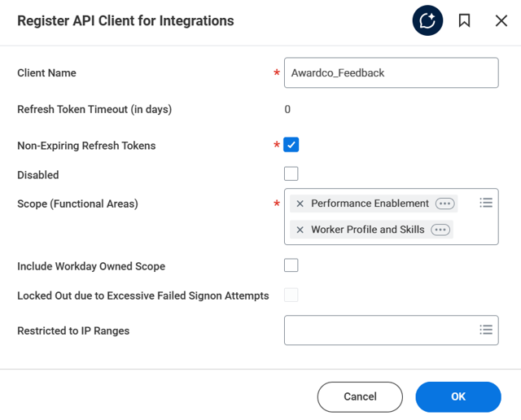The width and height of the screenshot is (521, 420).
Task: Remove Worker Profile and Skills scope
Action: (x=300, y=230)
